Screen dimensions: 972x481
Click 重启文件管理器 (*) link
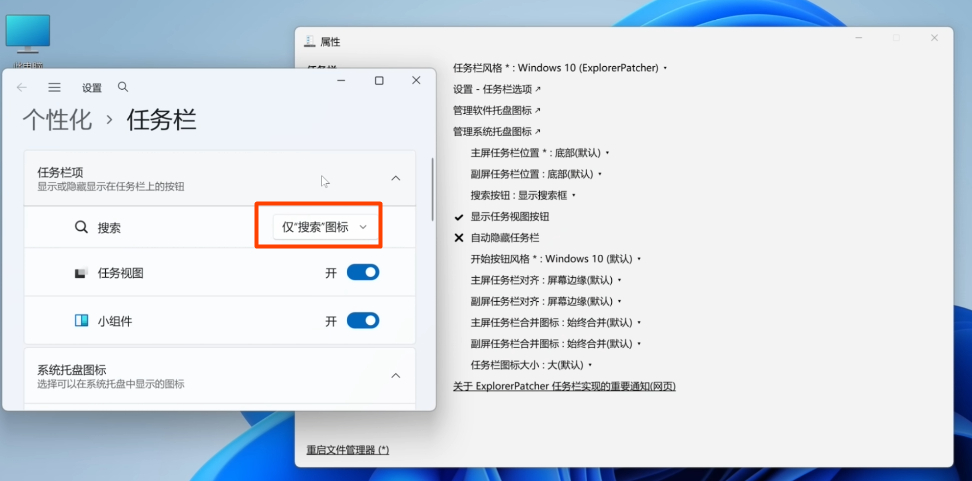(x=348, y=449)
